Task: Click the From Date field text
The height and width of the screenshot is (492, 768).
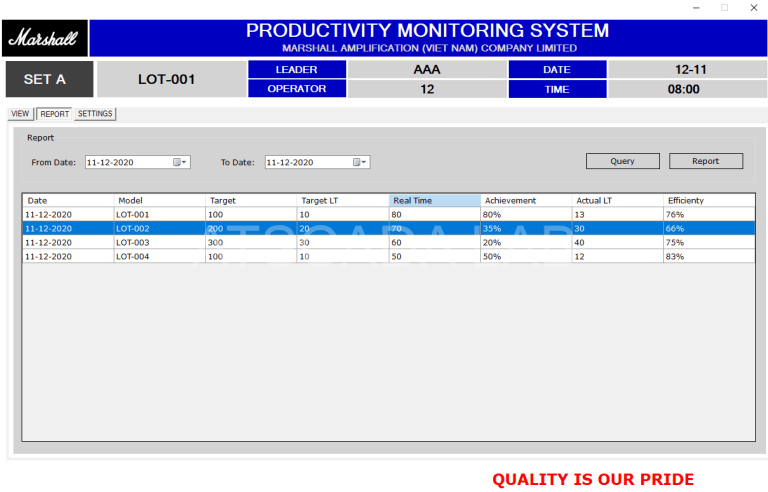Action: click(110, 163)
